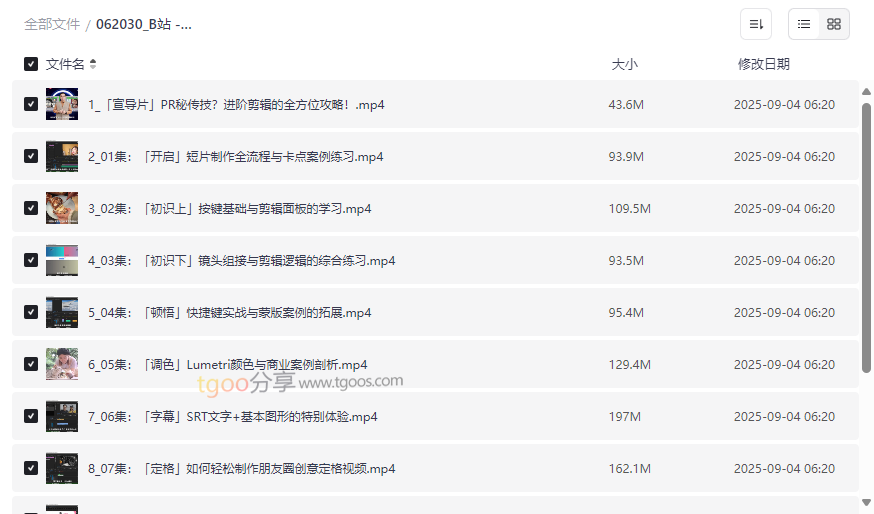Uncheck the 1_「宣导片」 file checkbox

tap(31, 104)
